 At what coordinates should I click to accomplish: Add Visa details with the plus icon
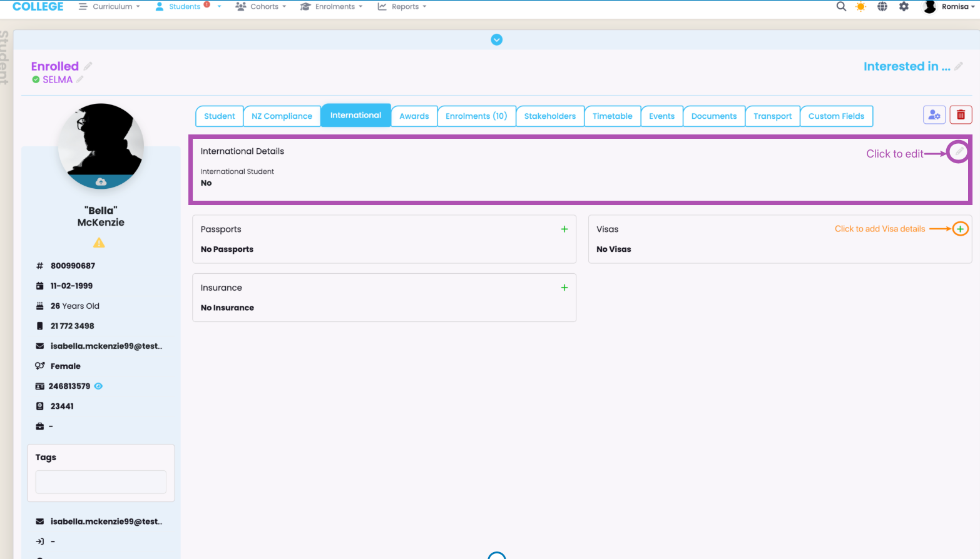[960, 229]
